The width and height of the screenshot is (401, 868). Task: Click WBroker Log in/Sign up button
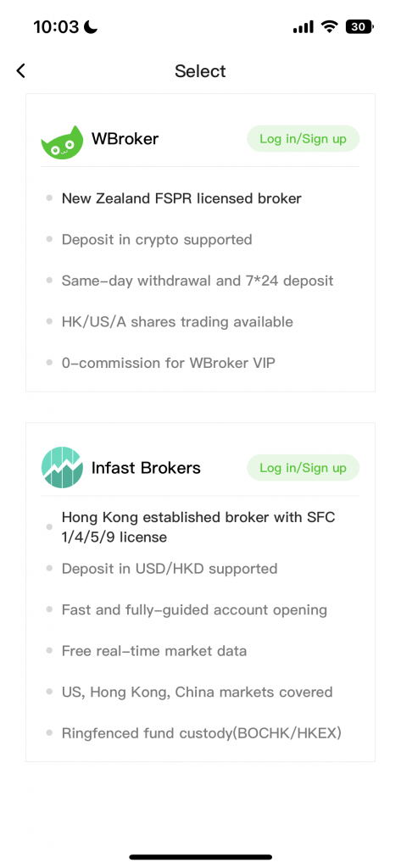pos(303,138)
